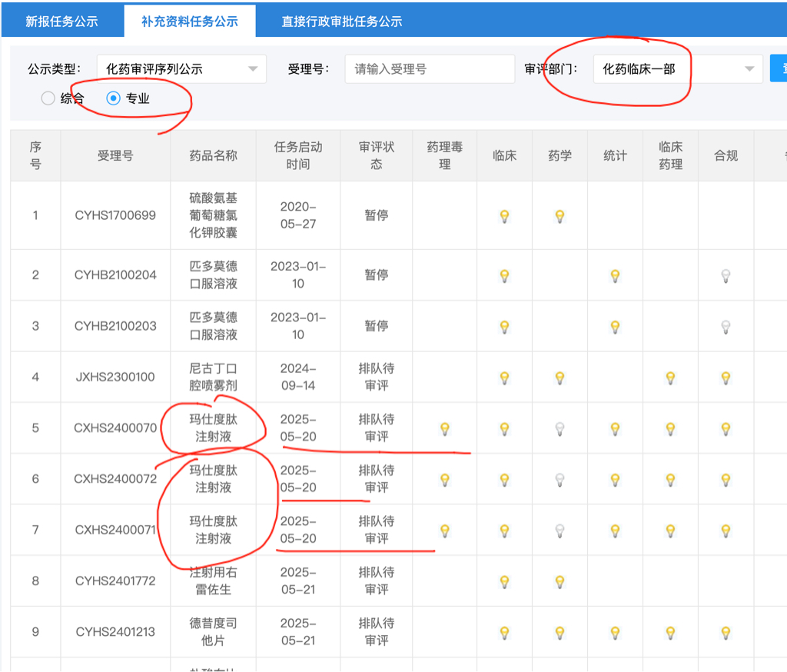
Task: Click 临床药理 bulb for CXHS2400072
Action: pyautogui.click(x=670, y=480)
